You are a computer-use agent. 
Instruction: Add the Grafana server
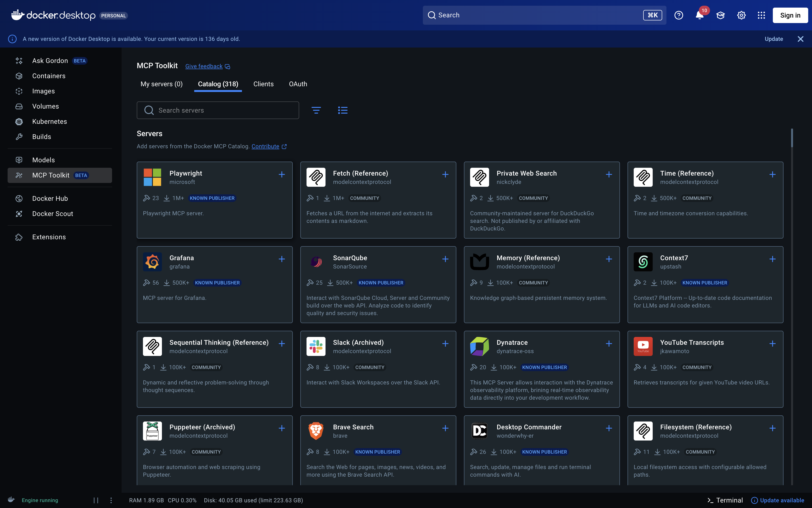(282, 259)
